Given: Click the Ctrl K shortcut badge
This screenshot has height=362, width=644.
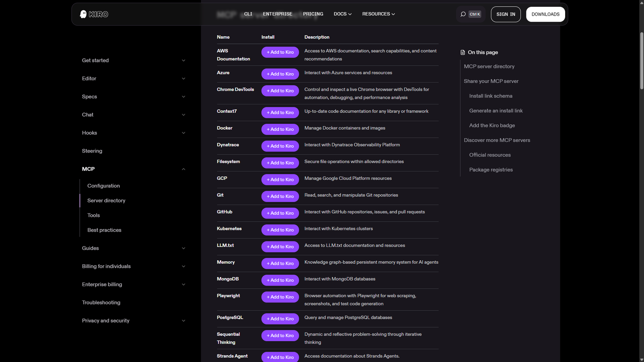Looking at the screenshot, I should 475,14.
